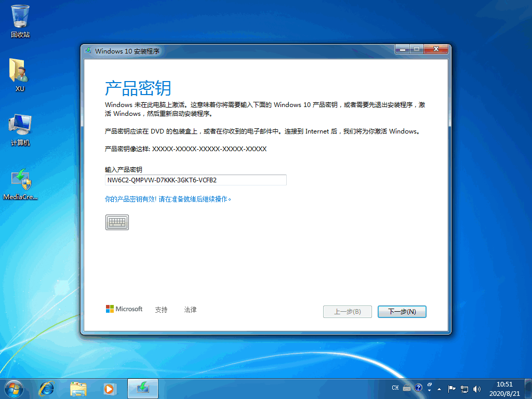The height and width of the screenshot is (399, 532).
Task: Open the CH language input selector
Action: pos(395,388)
